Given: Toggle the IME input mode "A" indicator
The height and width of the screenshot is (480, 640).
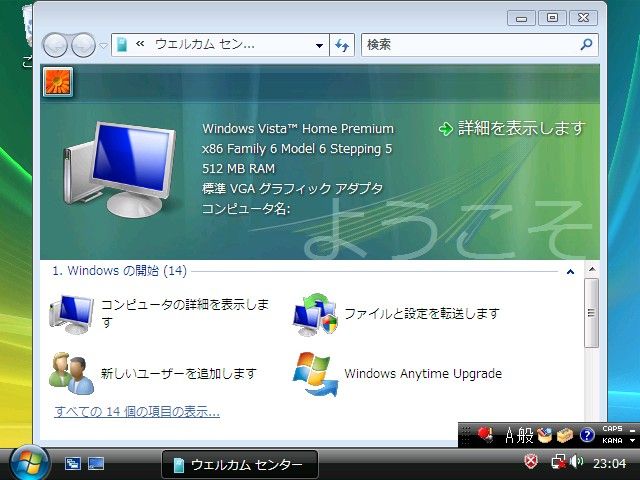Looking at the screenshot, I should (511, 435).
